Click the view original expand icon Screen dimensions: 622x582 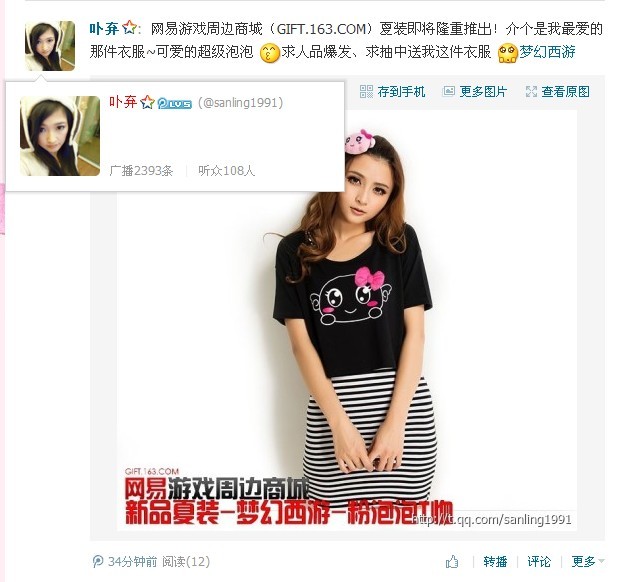(x=531, y=92)
